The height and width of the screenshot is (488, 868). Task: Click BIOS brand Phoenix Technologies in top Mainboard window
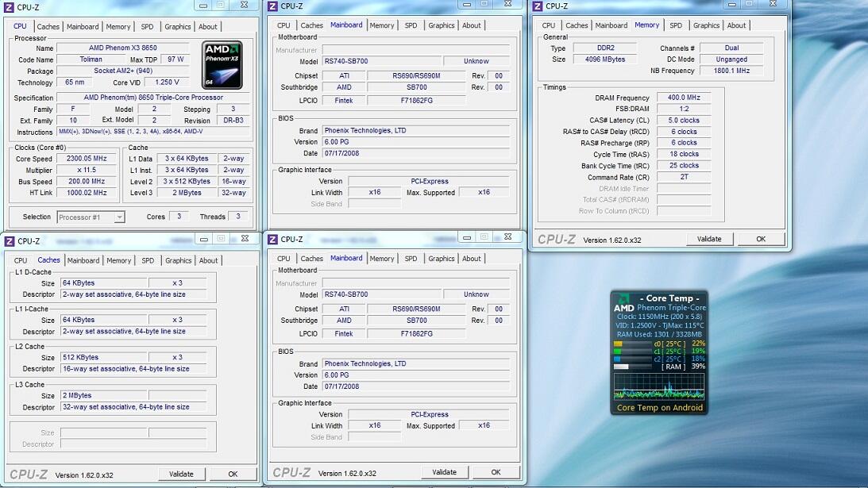click(x=415, y=131)
